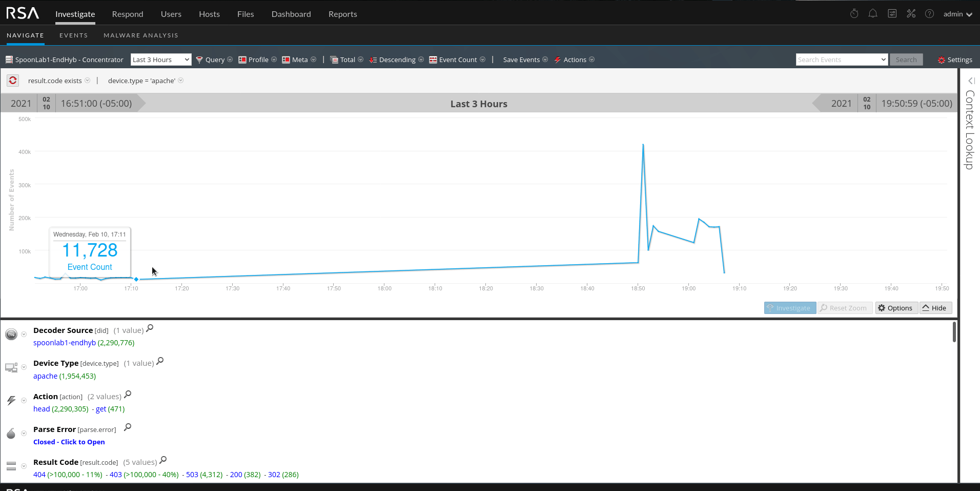
Task: Click the red gear Settings icon
Action: (x=942, y=60)
